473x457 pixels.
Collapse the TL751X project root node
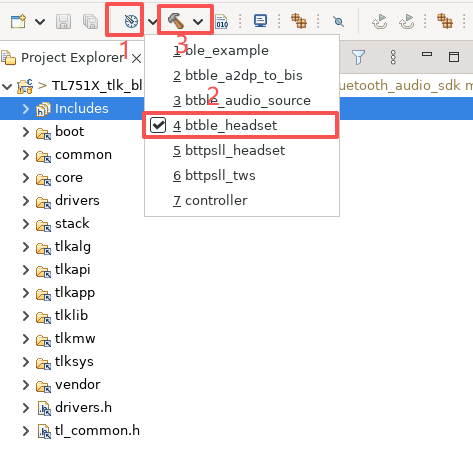pyautogui.click(x=7, y=86)
